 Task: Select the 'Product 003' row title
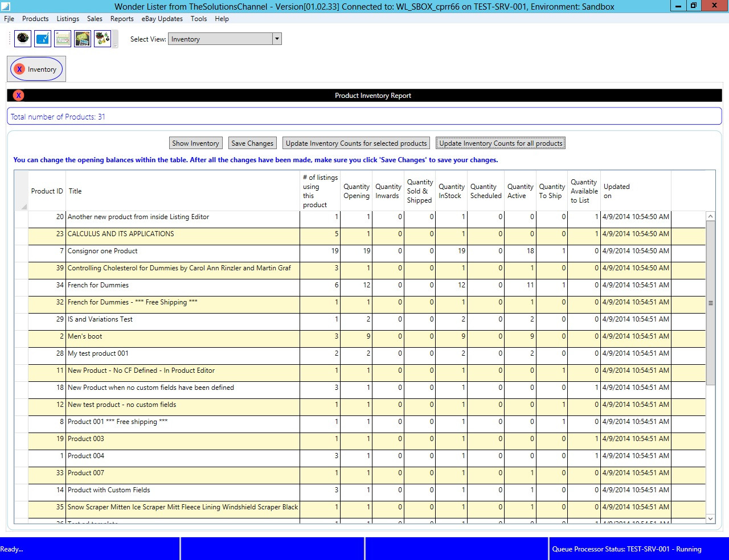86,439
